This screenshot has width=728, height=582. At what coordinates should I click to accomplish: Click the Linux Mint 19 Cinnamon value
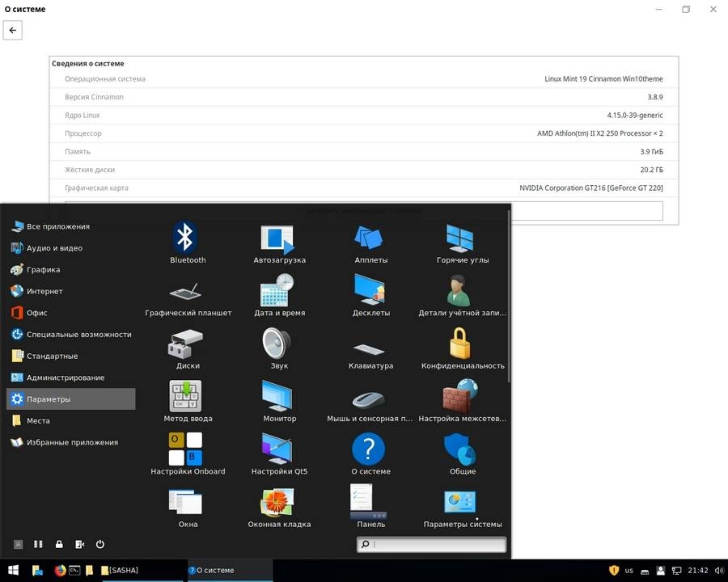603,79
